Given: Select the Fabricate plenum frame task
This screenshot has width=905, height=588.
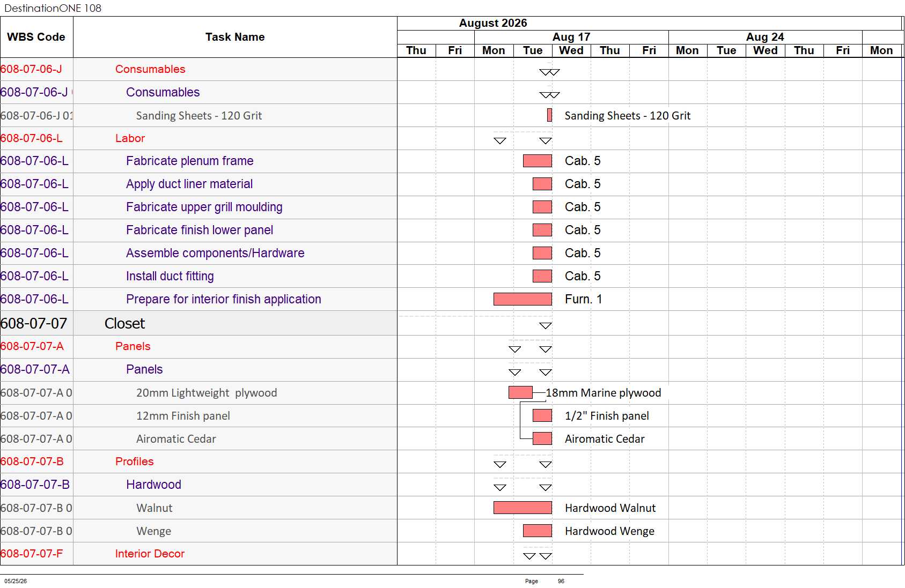Looking at the screenshot, I should [x=189, y=161].
